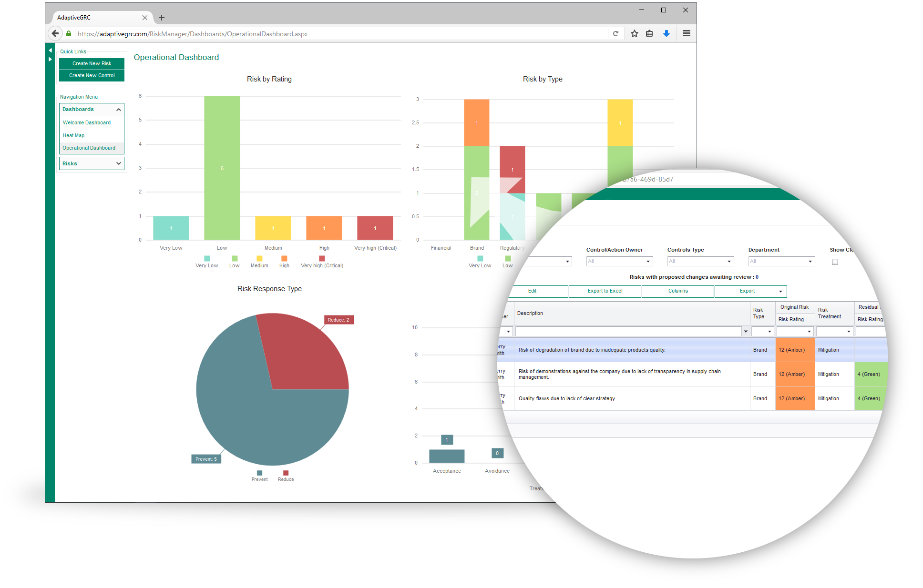
Task: Open a new browser tab
Action: coord(162,18)
